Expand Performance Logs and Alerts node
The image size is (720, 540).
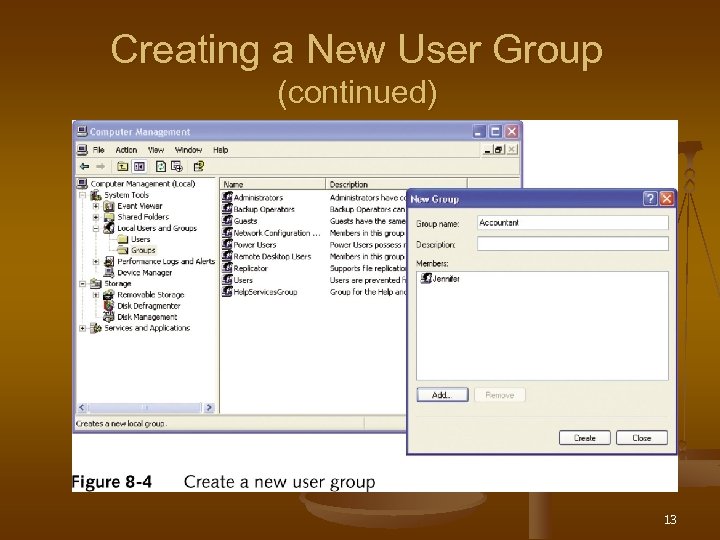96,261
